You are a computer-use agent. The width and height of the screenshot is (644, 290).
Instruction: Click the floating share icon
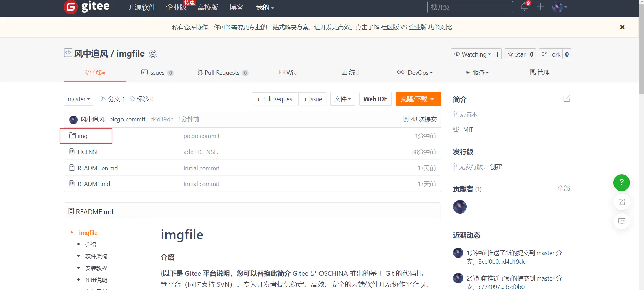622,202
